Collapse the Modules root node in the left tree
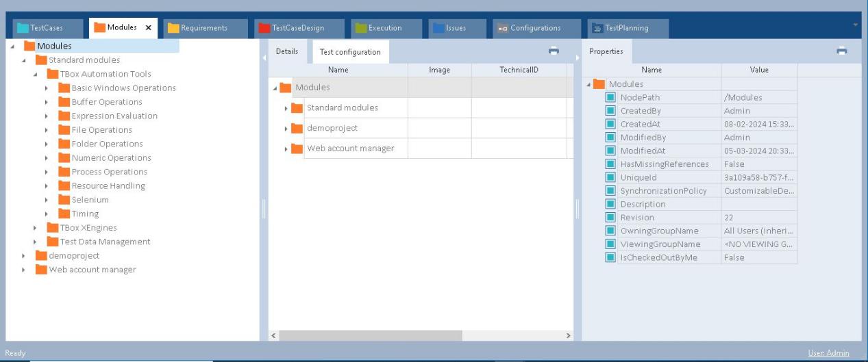The width and height of the screenshot is (868, 362). (x=12, y=47)
